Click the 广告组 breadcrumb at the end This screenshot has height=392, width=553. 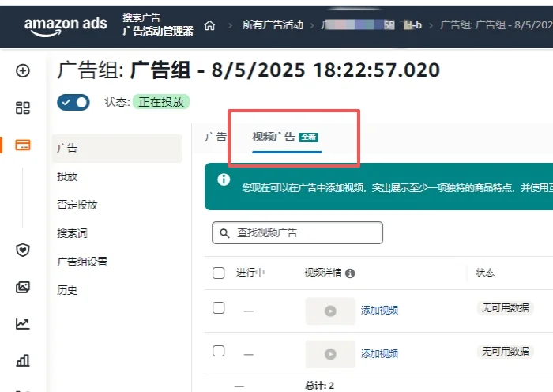[x=496, y=25]
